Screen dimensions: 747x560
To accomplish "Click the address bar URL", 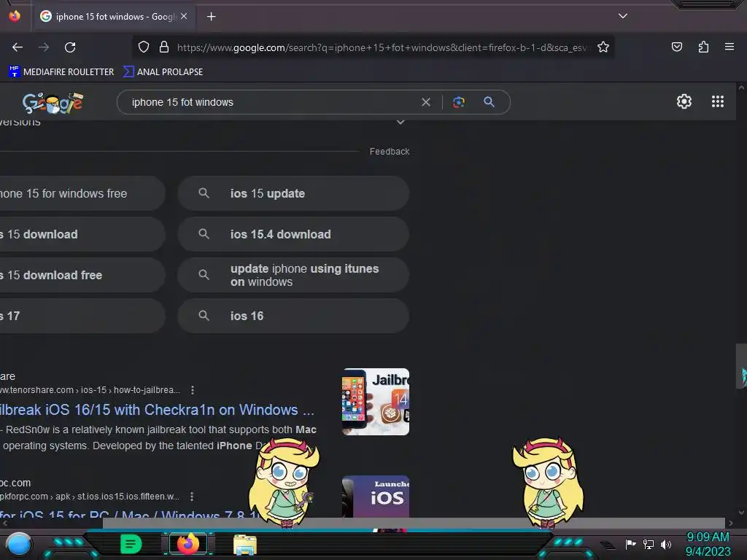I will click(x=381, y=47).
